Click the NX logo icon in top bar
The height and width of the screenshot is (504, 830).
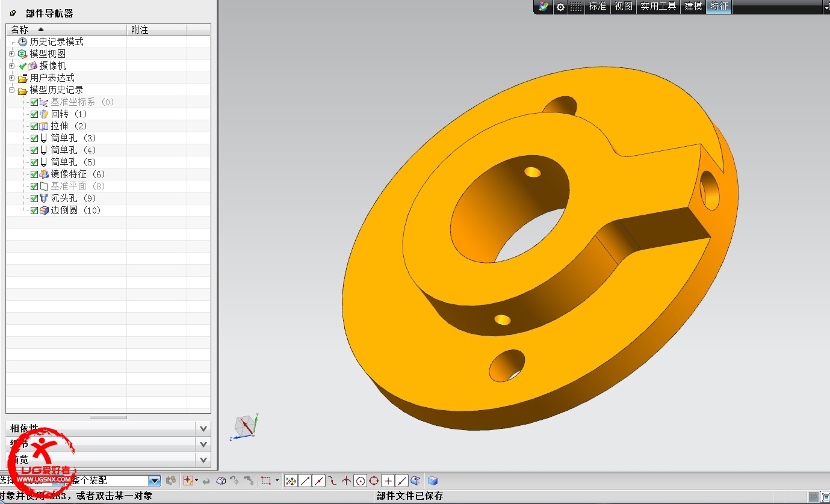(544, 7)
